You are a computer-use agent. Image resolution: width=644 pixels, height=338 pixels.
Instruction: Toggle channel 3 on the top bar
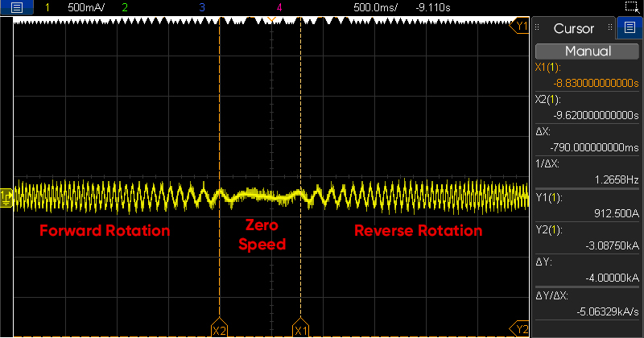[x=202, y=7]
